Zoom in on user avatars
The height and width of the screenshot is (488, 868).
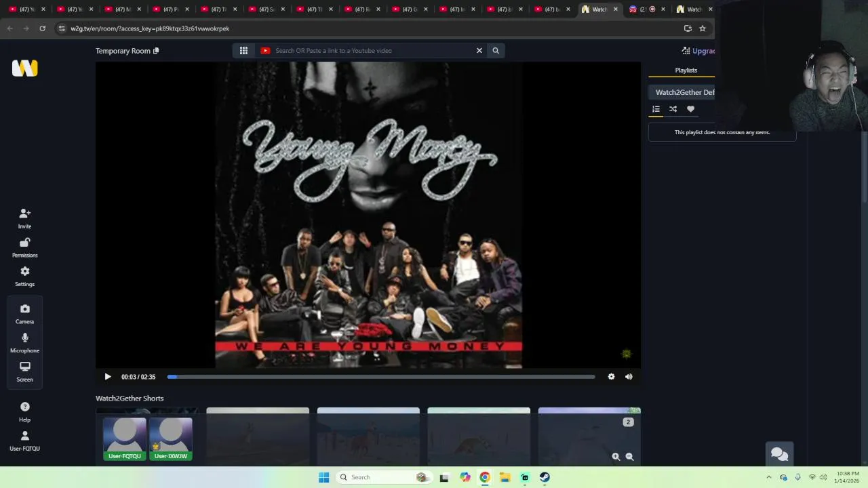616,457
